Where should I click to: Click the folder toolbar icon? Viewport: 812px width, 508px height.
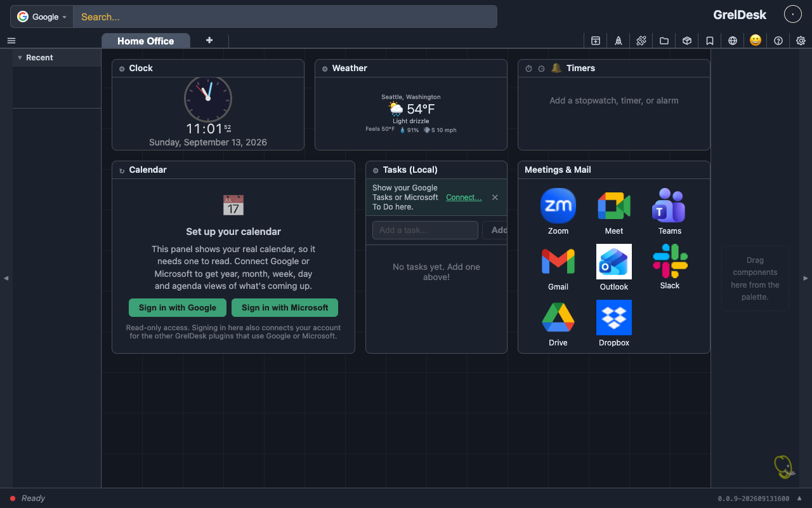664,41
